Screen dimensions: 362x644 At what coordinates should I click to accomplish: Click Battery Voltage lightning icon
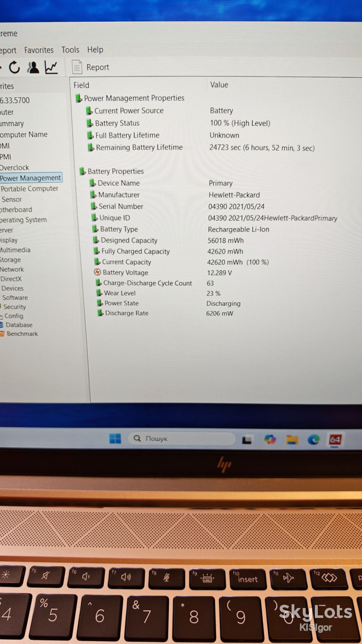[x=98, y=272]
